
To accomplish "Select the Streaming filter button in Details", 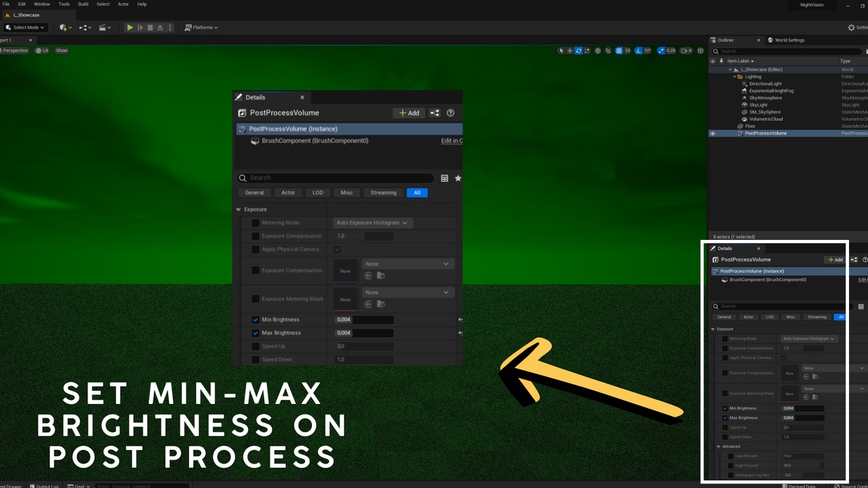I will tap(383, 192).
